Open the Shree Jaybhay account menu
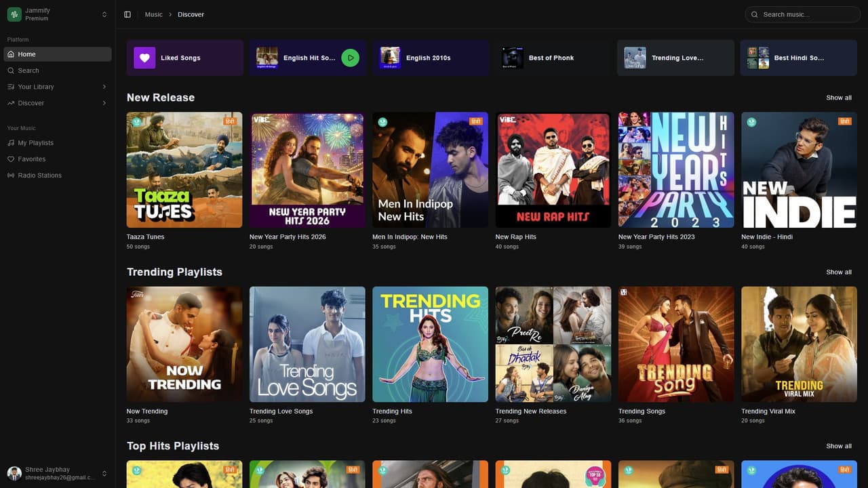 pos(104,473)
